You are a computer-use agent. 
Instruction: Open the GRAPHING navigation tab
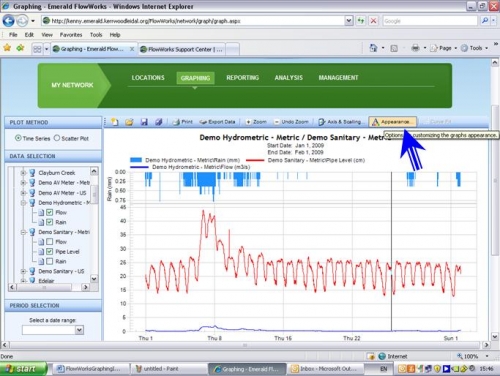[x=195, y=78]
